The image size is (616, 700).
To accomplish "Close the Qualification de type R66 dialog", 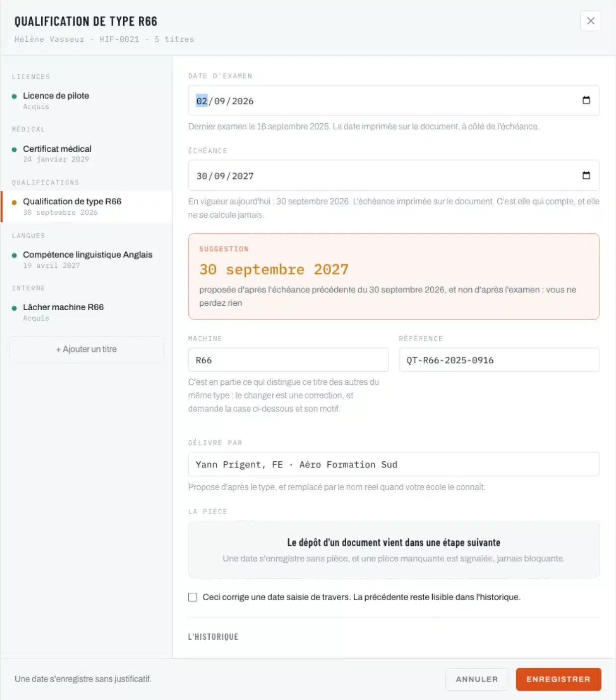I will pyautogui.click(x=591, y=21).
